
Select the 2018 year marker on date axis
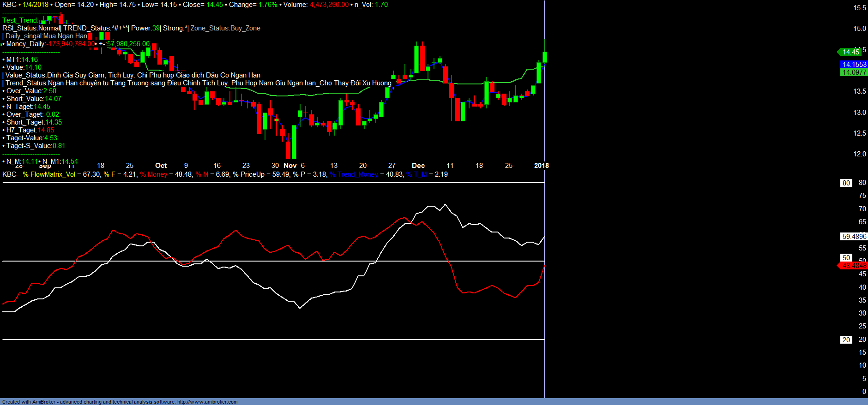tap(541, 166)
